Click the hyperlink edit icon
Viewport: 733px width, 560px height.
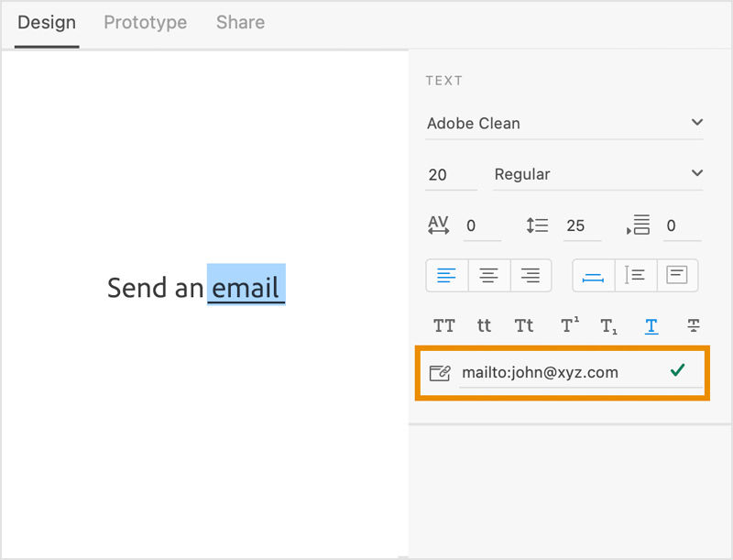[x=441, y=372]
